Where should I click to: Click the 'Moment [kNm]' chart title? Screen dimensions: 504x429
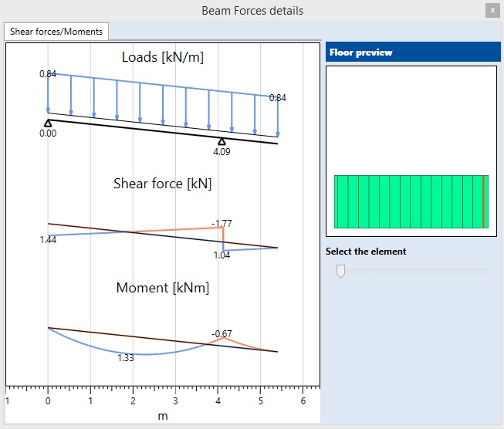[163, 288]
